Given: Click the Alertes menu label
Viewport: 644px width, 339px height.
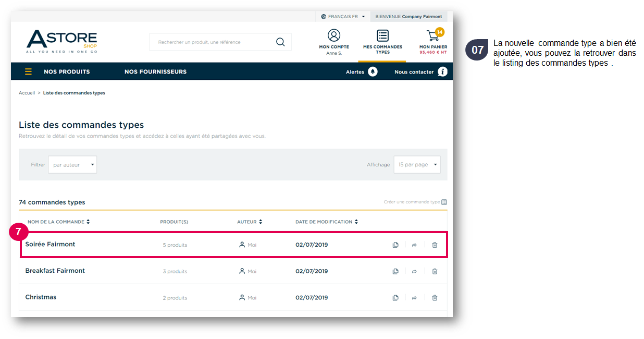Looking at the screenshot, I should tap(355, 72).
